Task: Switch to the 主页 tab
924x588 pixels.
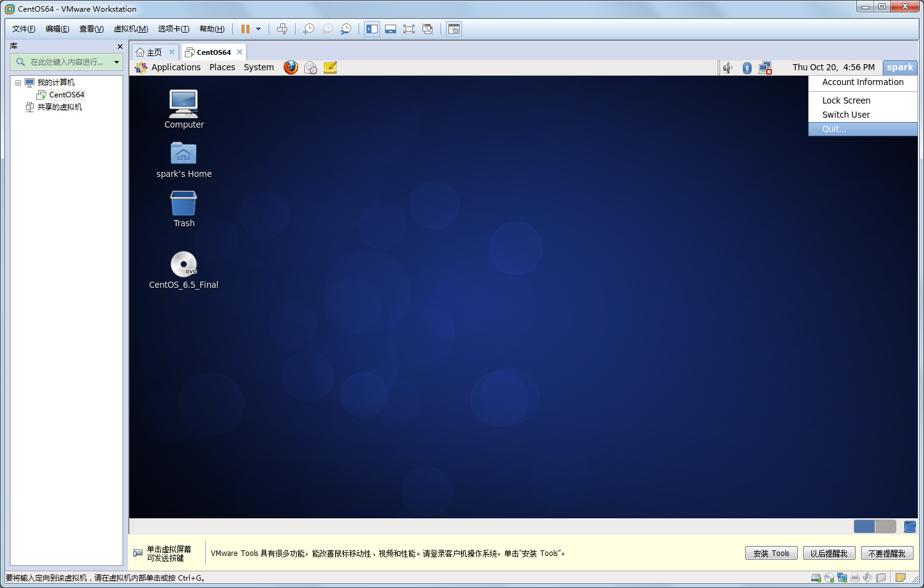Action: pos(154,52)
